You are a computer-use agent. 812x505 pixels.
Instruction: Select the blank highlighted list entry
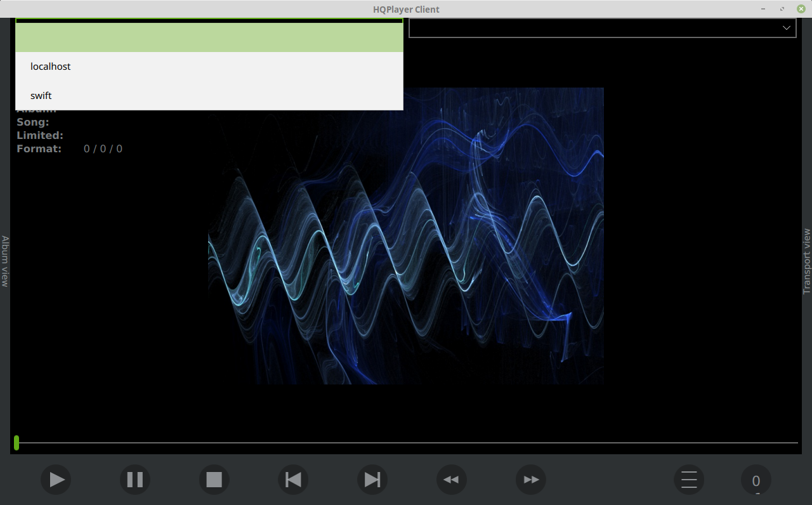(209, 37)
